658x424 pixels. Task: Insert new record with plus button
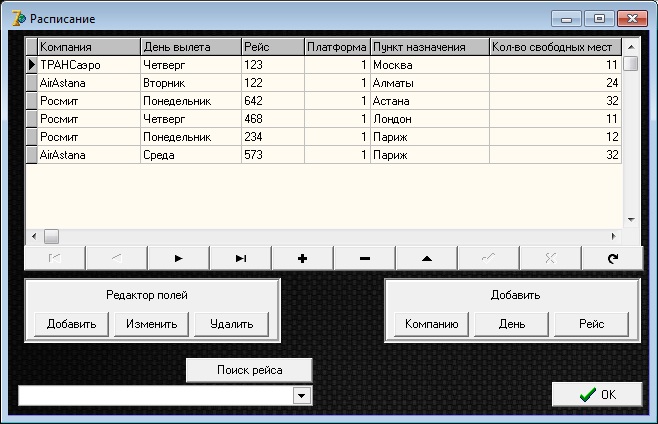tap(303, 259)
